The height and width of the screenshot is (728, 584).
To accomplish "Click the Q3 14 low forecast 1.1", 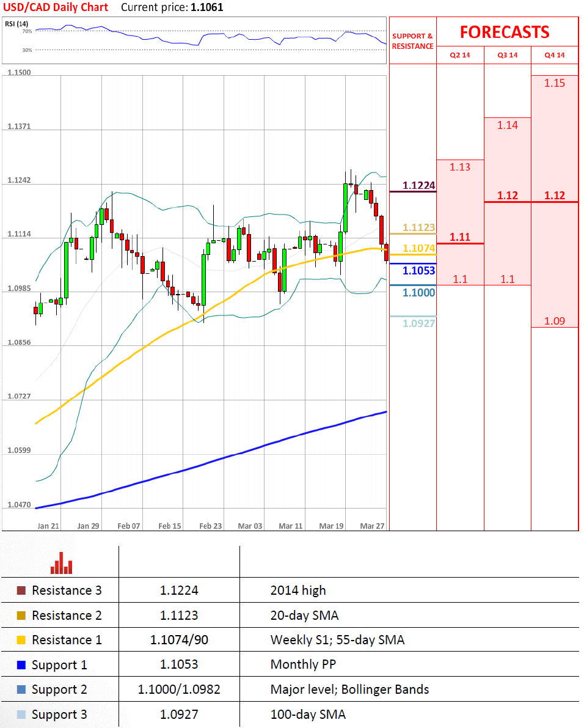I will 508,279.
